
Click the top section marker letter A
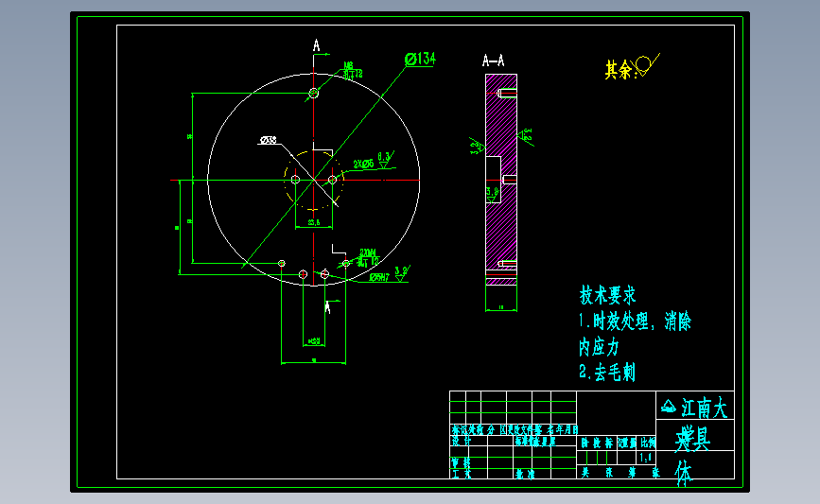point(317,46)
